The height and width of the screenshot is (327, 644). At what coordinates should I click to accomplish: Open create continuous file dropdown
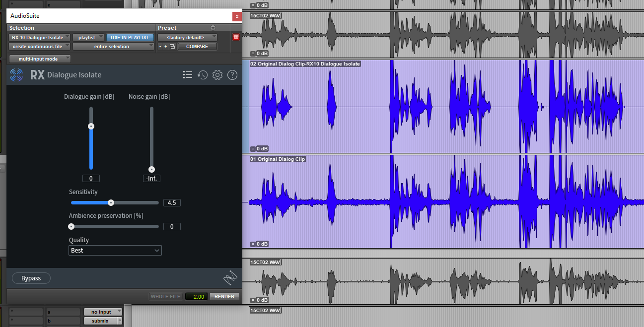[x=40, y=47]
